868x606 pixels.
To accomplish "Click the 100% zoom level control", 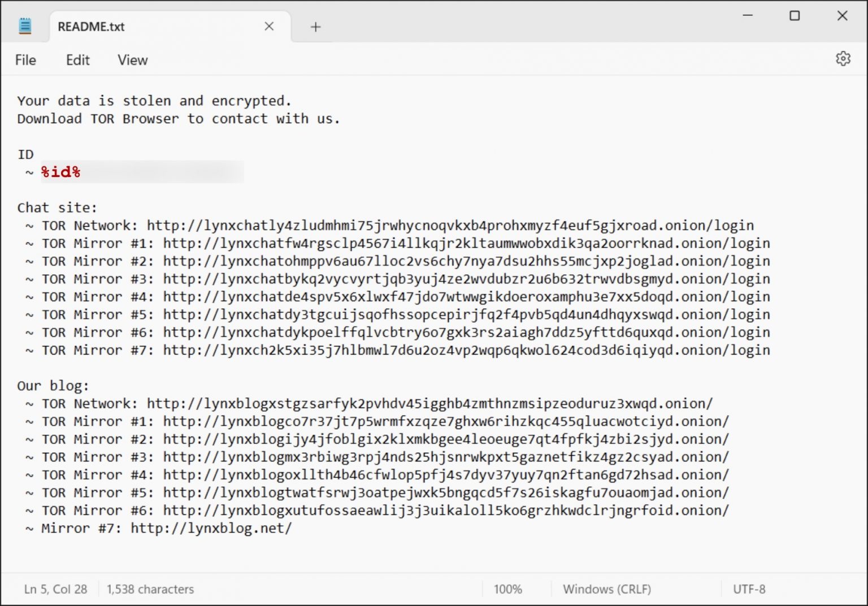I will [507, 589].
